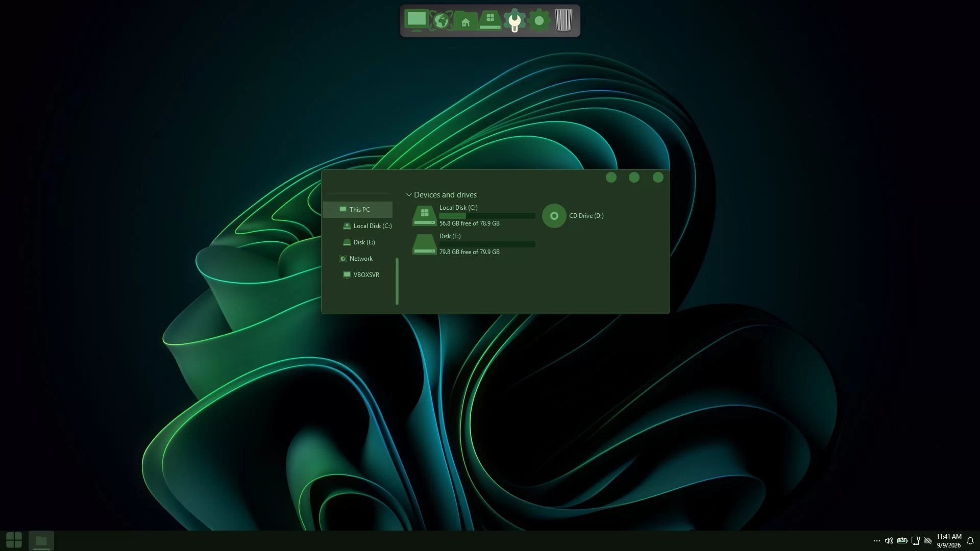Open the monitor icon in the top dock
Viewport: 980px width, 551px height.
point(416,20)
